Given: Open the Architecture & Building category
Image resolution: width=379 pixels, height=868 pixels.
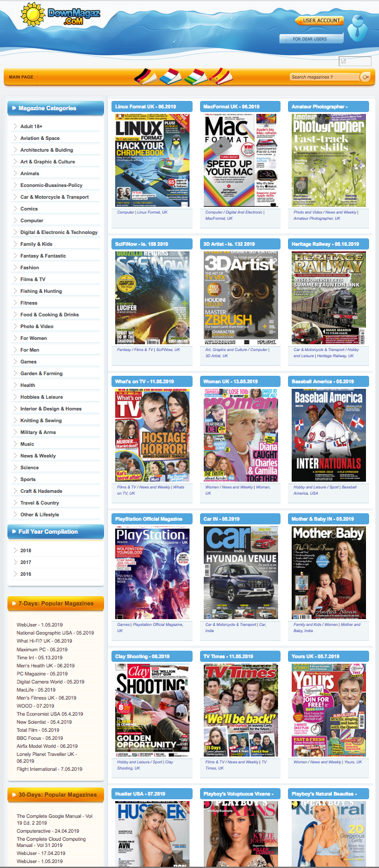Looking at the screenshot, I should pyautogui.click(x=46, y=150).
